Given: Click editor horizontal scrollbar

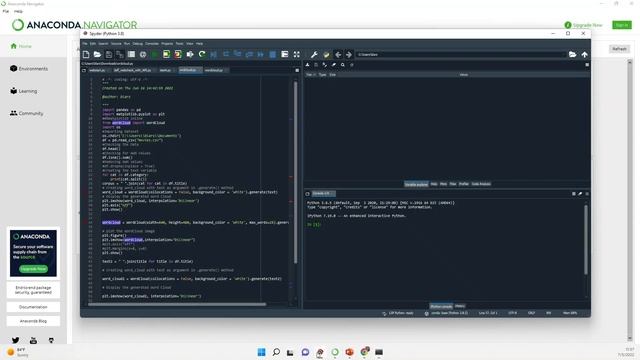Looking at the screenshot, I should 177,304.
